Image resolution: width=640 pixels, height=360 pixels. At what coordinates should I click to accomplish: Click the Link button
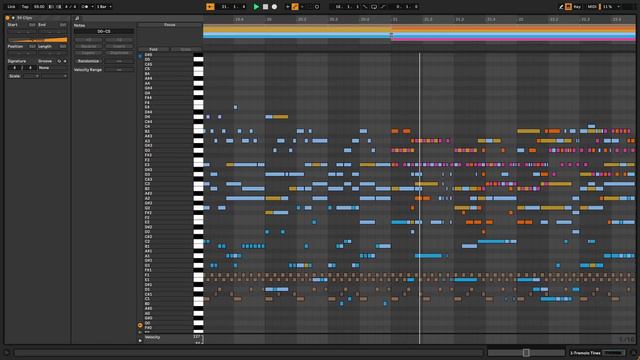pyautogui.click(x=11, y=7)
